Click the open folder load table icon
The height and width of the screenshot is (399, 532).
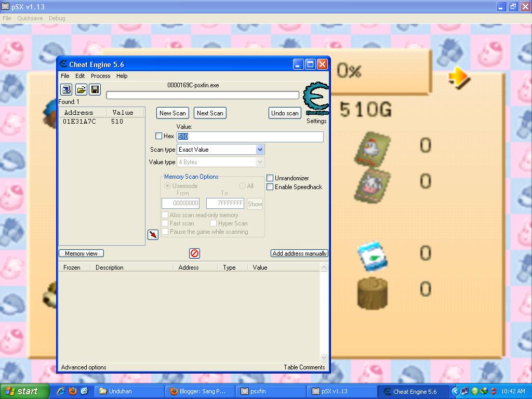(81, 89)
